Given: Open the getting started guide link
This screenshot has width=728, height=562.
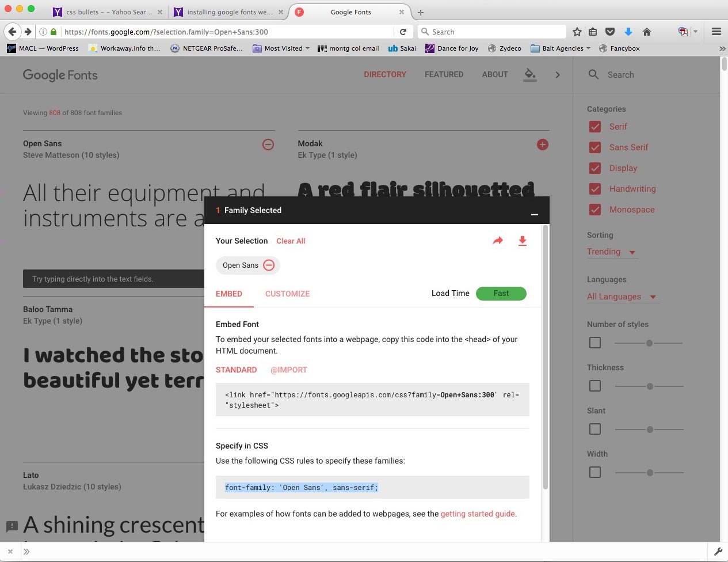Looking at the screenshot, I should [478, 514].
